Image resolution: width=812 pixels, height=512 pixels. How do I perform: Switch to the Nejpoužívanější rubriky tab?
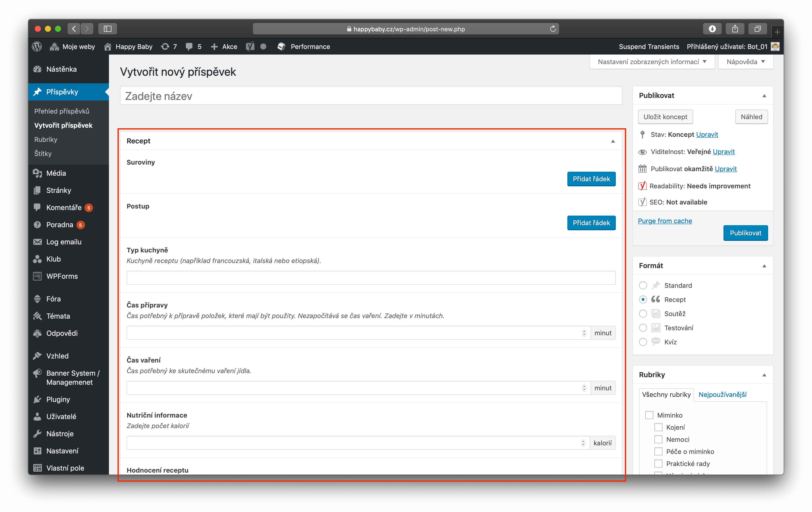[x=722, y=395]
